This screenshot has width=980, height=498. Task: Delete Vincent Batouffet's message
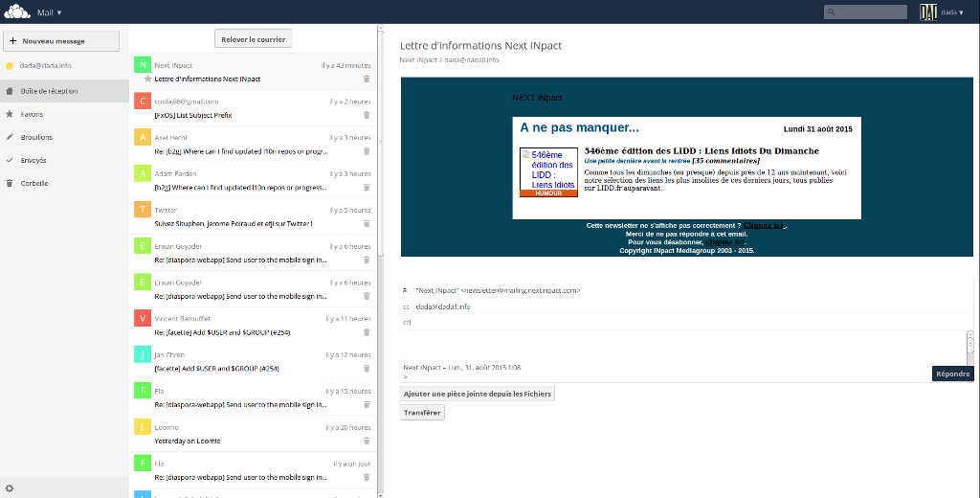click(367, 332)
